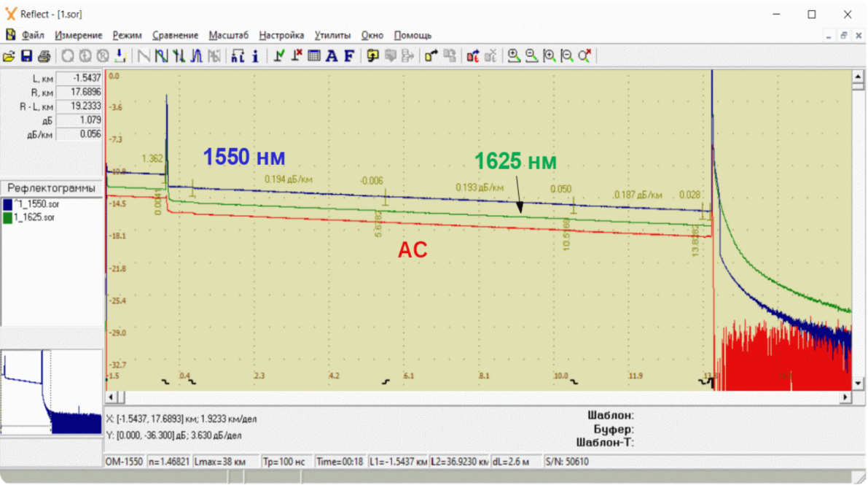
Task: Click the event marker at 5.6 km on axis
Action: click(x=386, y=382)
